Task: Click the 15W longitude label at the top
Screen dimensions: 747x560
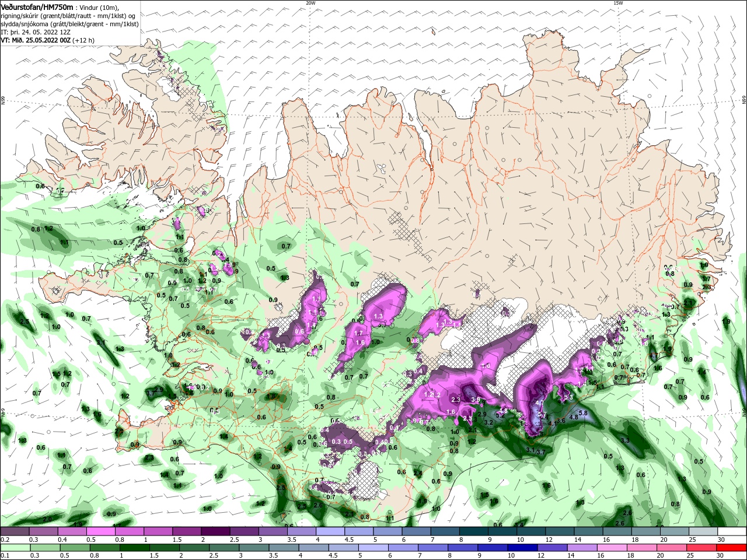Action: click(618, 3)
